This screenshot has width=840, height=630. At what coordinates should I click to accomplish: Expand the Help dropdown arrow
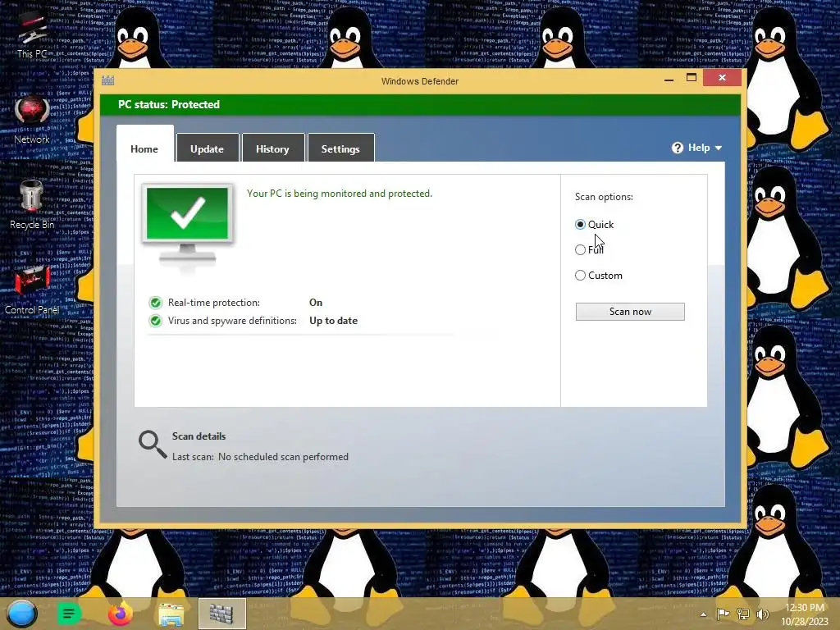click(x=719, y=148)
